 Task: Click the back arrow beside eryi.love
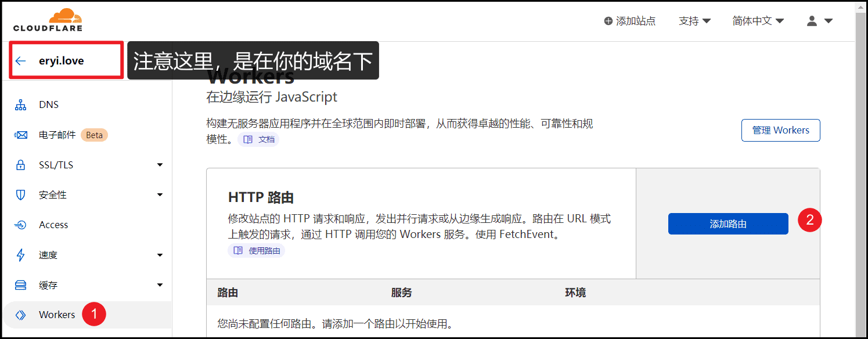point(21,61)
